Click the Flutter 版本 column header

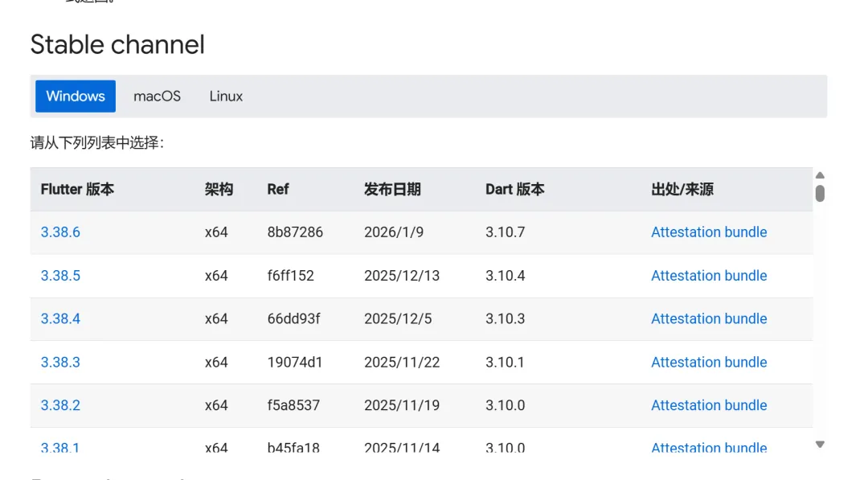tap(77, 190)
